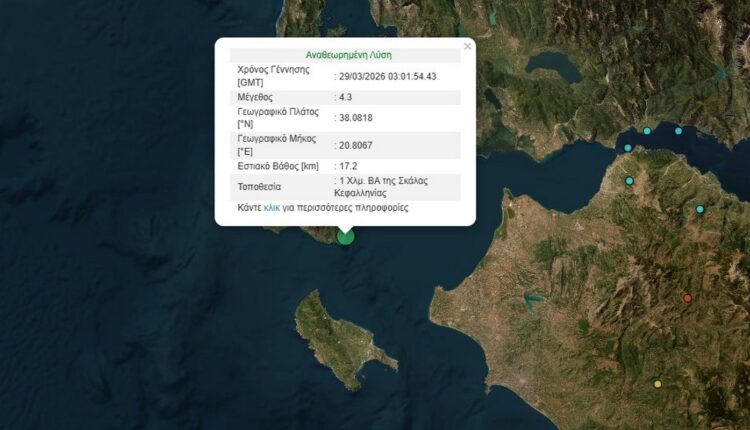Click the green earthquake epicenter marker
This screenshot has height=430, width=750.
(346, 236)
